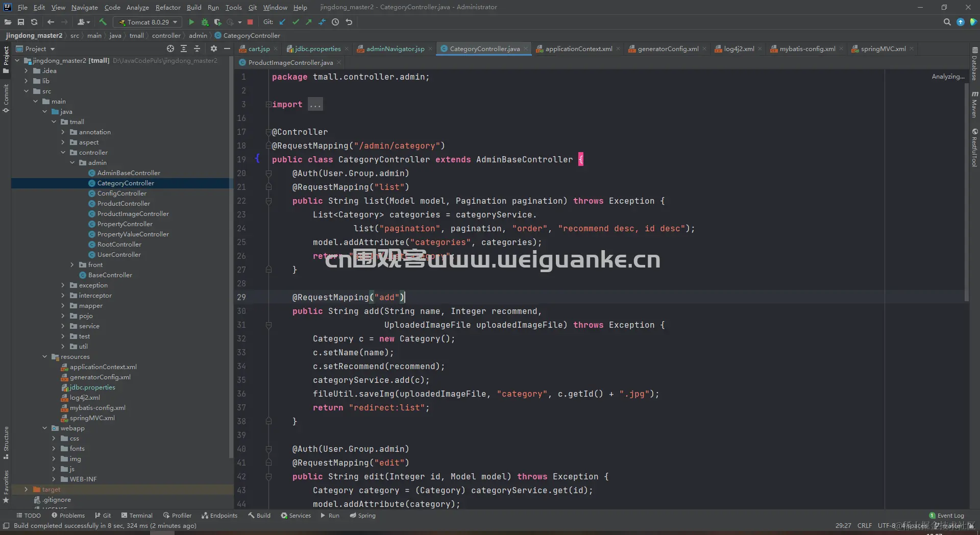Build project with the hammer icon
The image size is (980, 535).
103,22
